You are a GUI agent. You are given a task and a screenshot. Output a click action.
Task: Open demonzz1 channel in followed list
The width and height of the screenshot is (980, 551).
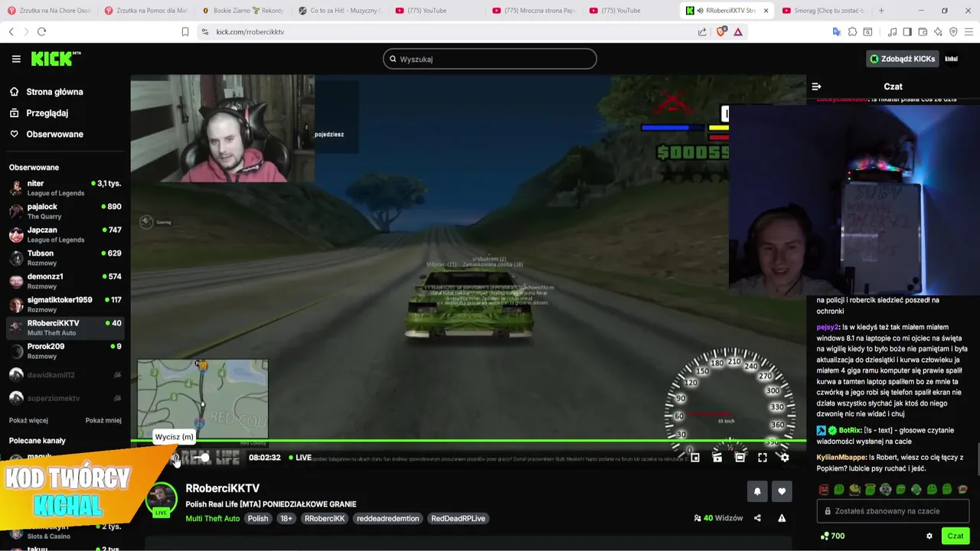[x=65, y=281]
